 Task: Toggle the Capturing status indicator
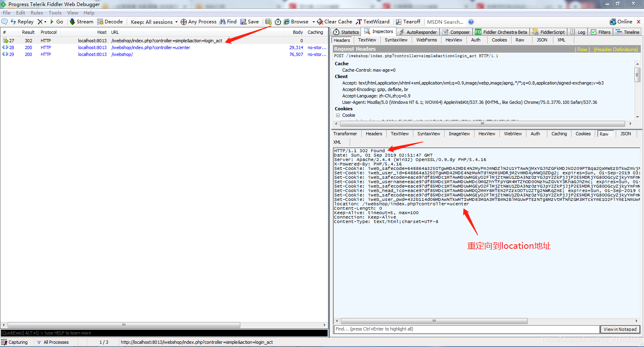click(15, 342)
